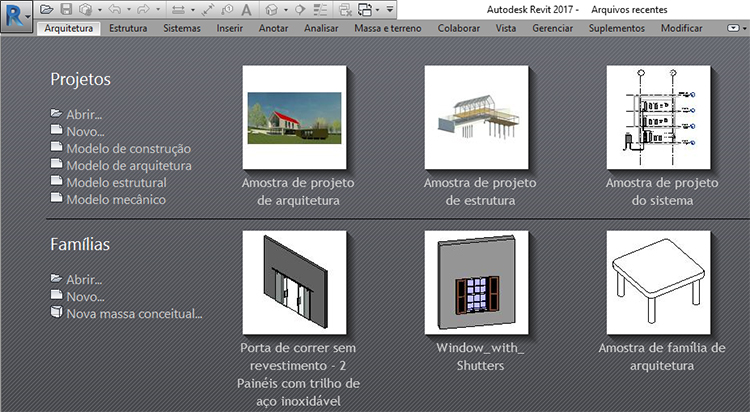Click page icon beside Modelo estrutural

[56, 180]
